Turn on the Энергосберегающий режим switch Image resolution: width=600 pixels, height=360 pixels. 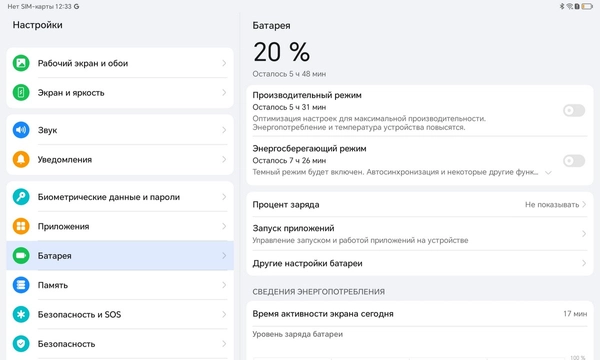click(x=574, y=161)
